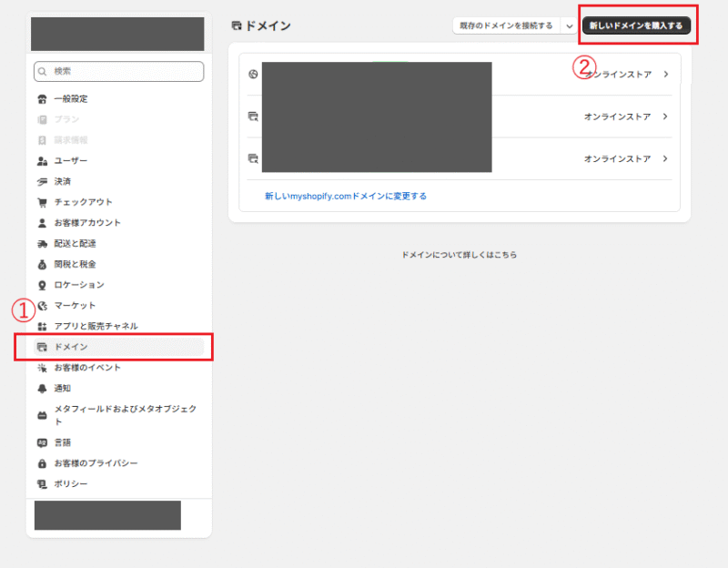Click the 配送と配達 delivery truck icon
The height and width of the screenshot is (568, 728).
[40, 243]
